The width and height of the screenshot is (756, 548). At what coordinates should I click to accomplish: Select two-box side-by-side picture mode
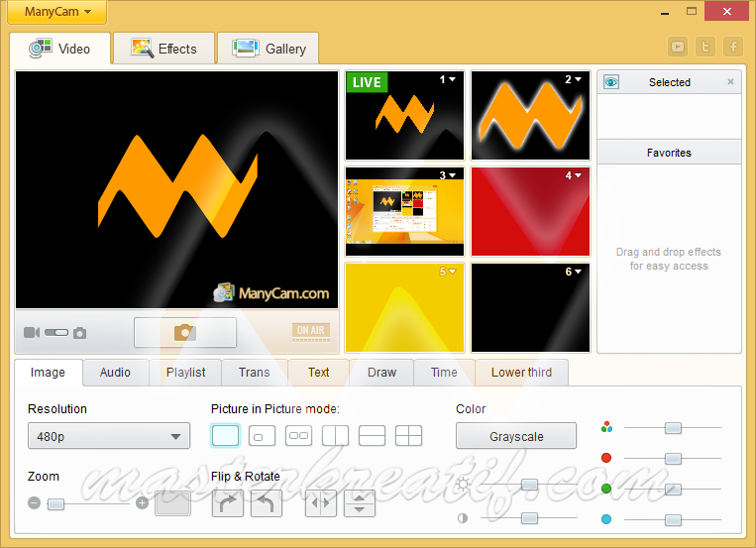[298, 436]
